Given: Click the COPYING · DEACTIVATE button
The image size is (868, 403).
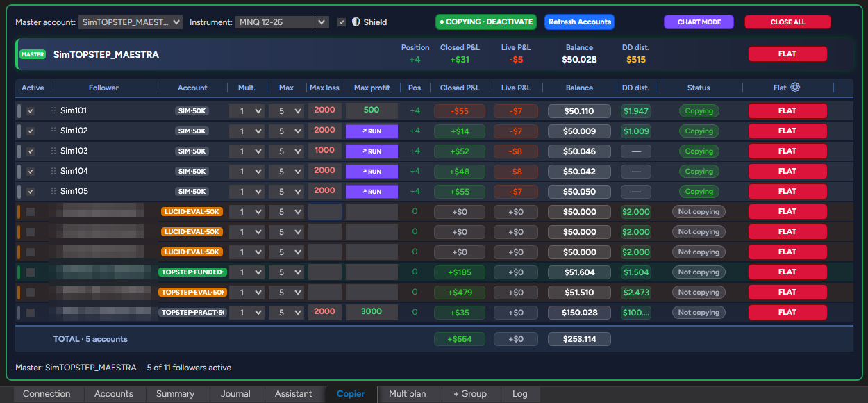Looking at the screenshot, I should coord(486,22).
